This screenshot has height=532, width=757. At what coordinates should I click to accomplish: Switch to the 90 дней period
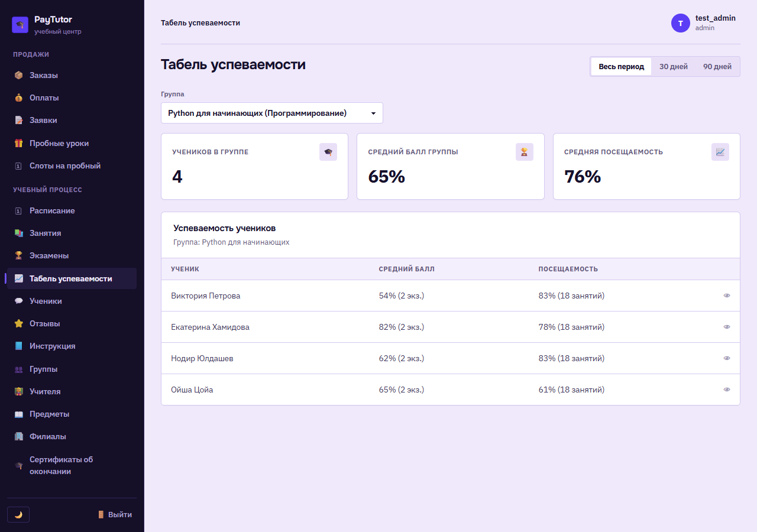[x=717, y=66]
